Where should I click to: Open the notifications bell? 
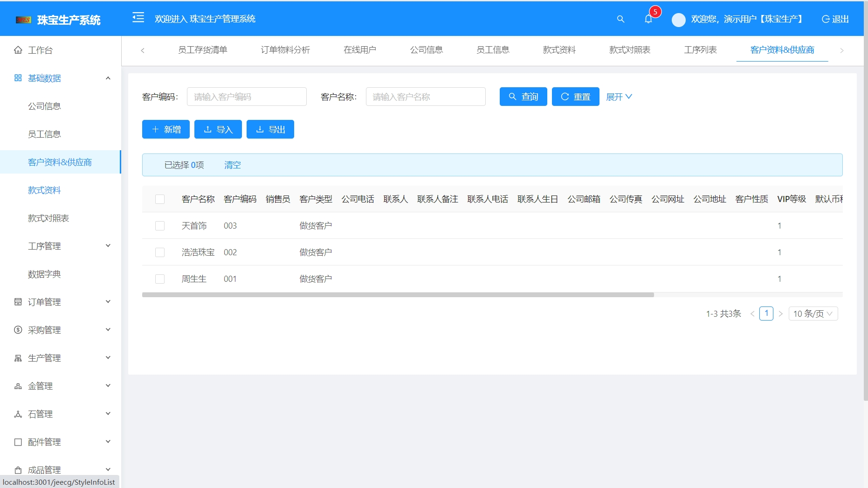pos(648,19)
